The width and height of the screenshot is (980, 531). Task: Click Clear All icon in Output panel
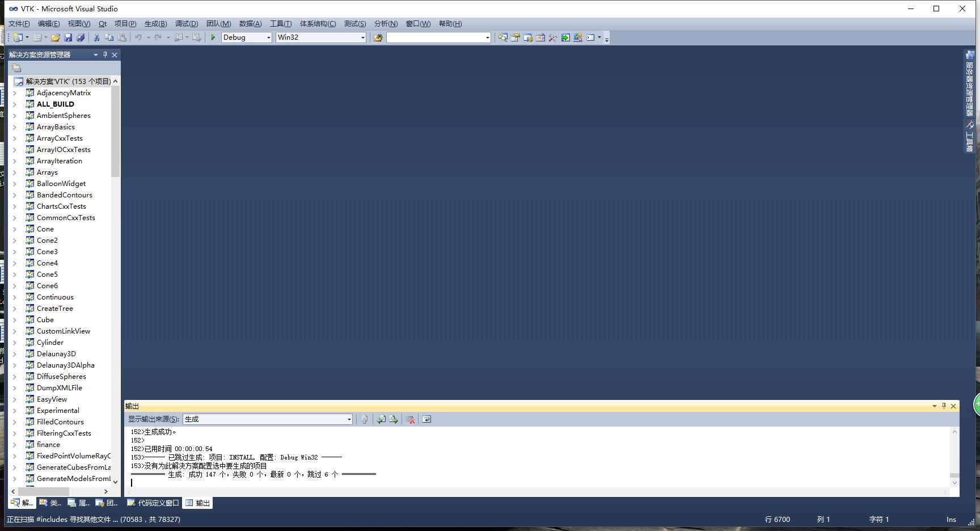411,419
